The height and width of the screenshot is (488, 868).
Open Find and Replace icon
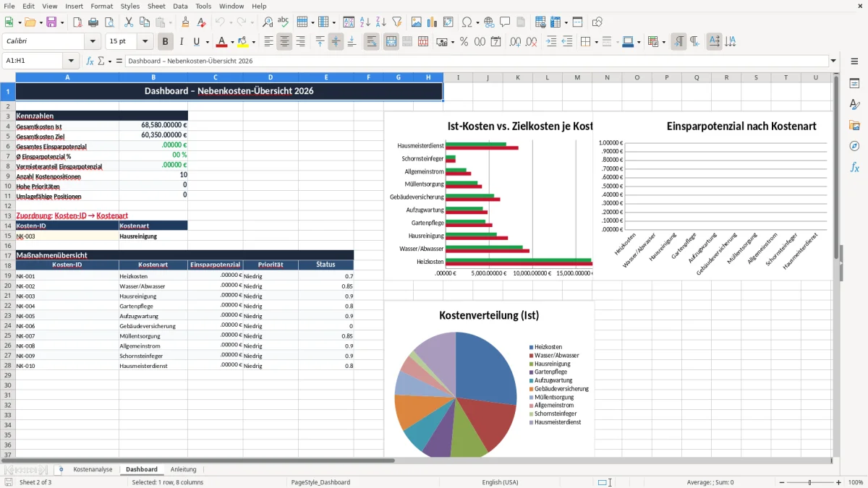click(x=268, y=22)
